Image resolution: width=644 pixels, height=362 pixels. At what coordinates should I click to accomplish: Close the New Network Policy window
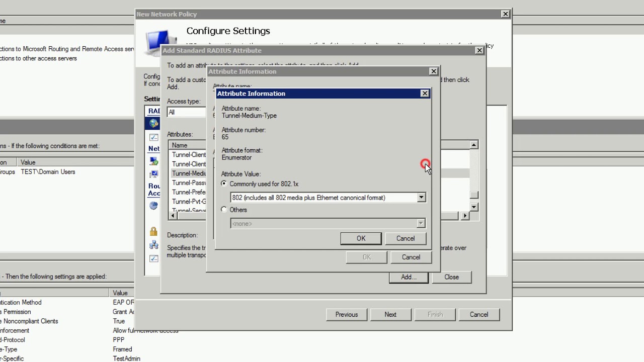[505, 14]
